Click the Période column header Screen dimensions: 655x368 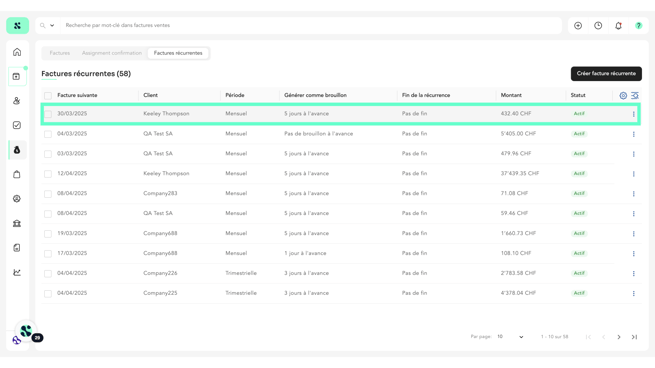pyautogui.click(x=235, y=95)
